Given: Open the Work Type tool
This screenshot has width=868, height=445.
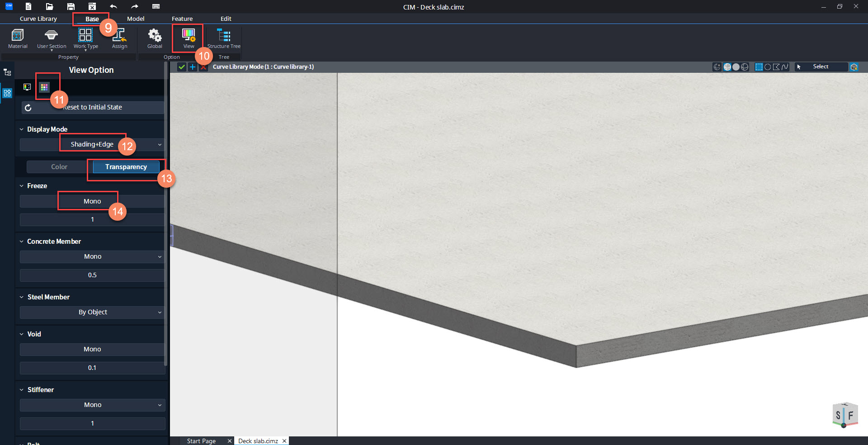Looking at the screenshot, I should tap(85, 38).
